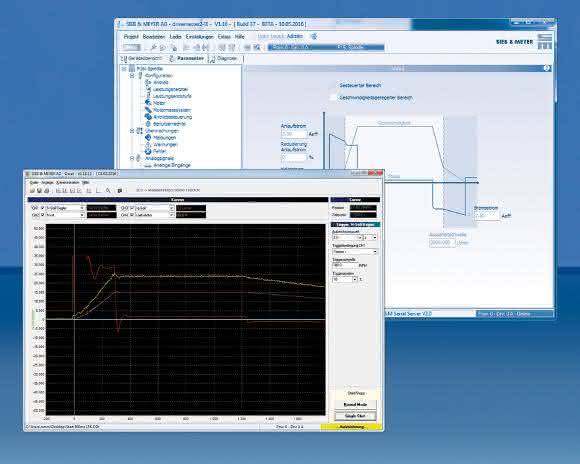
Task: Toggle the CH2 channel checkbox
Action: [x=43, y=215]
